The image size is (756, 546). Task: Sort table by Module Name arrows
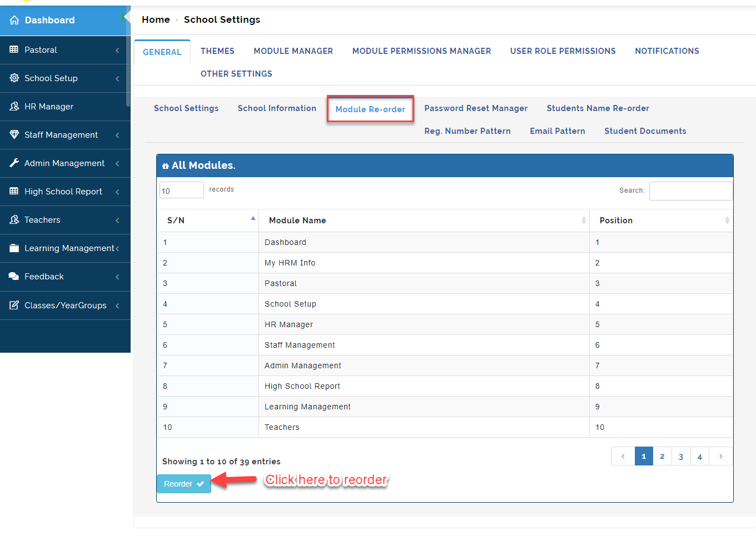coord(584,221)
